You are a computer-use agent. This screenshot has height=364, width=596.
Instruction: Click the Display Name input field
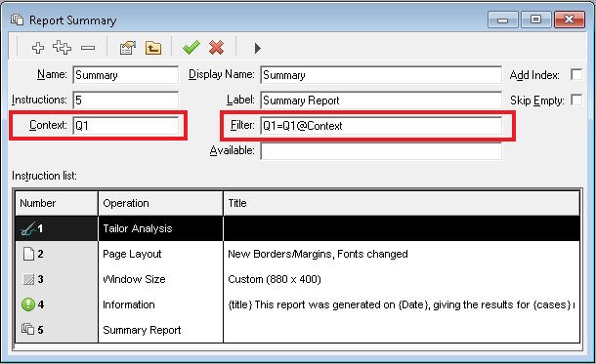coord(381,75)
